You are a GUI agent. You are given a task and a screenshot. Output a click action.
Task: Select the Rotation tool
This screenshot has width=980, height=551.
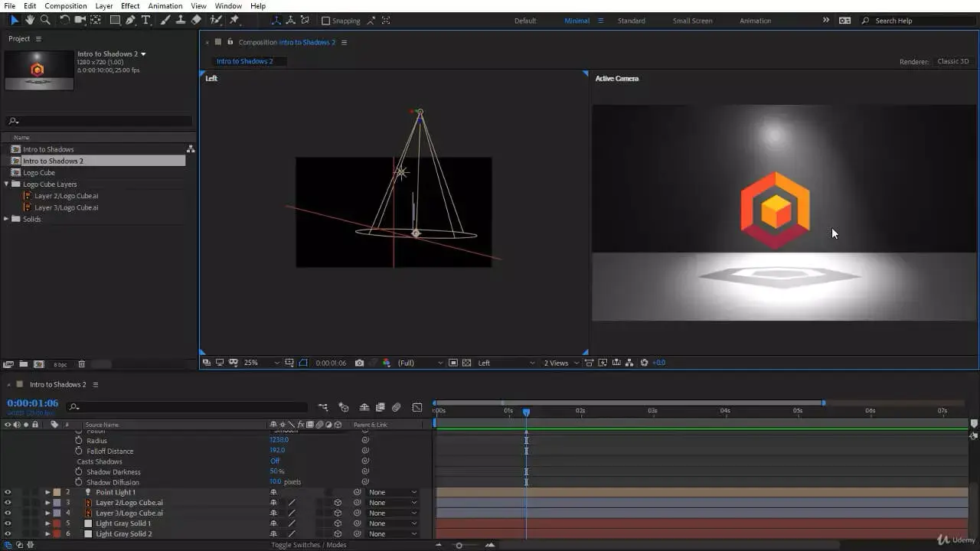pyautogui.click(x=65, y=20)
